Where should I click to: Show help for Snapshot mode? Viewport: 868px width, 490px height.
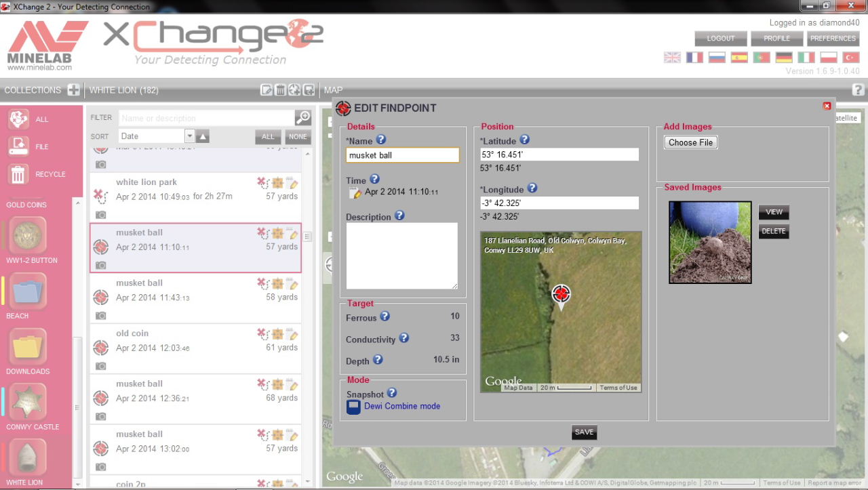pos(392,392)
